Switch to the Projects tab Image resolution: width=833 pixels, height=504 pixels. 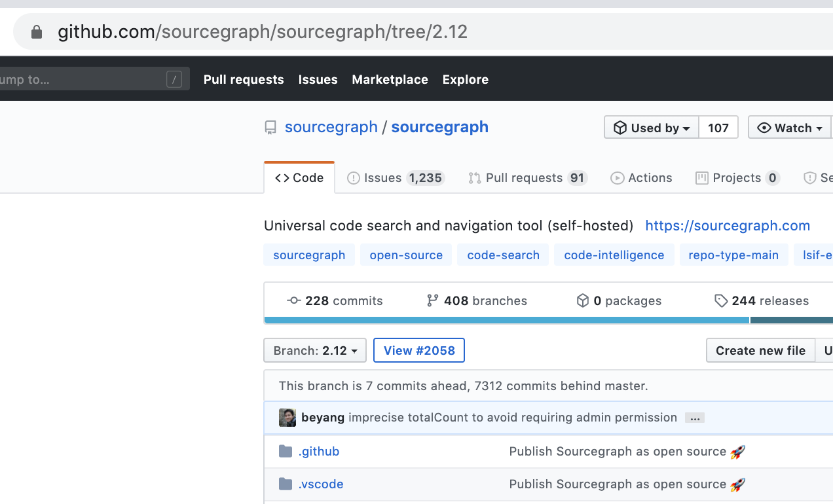737,177
